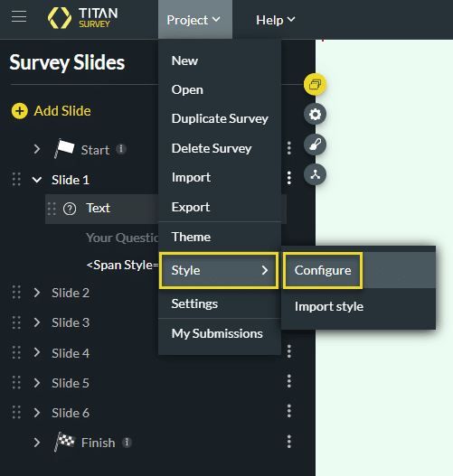Click drag handle of Slide 5
This screenshot has height=476, width=453.
[16, 382]
